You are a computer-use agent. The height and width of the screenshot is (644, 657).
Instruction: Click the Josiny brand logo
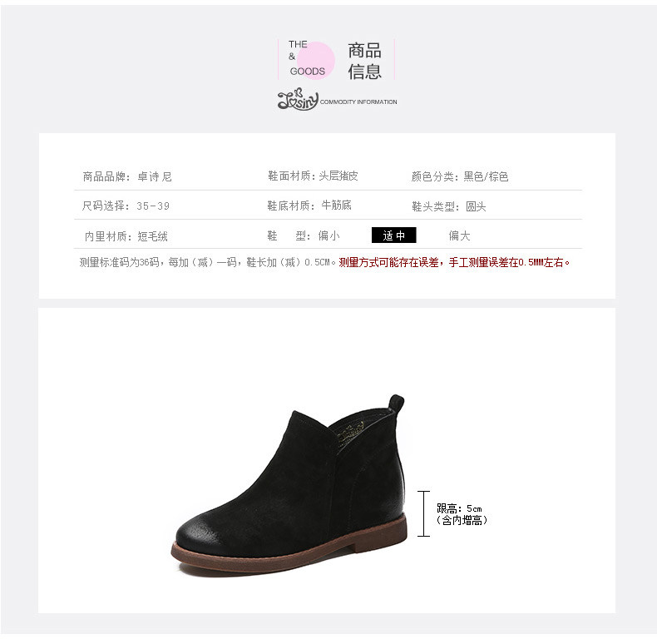point(298,99)
